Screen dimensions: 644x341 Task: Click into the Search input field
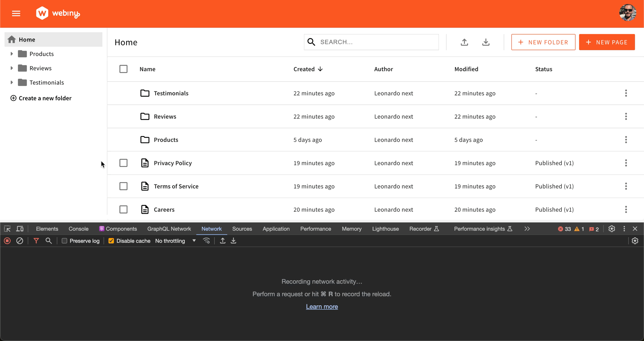tap(377, 42)
